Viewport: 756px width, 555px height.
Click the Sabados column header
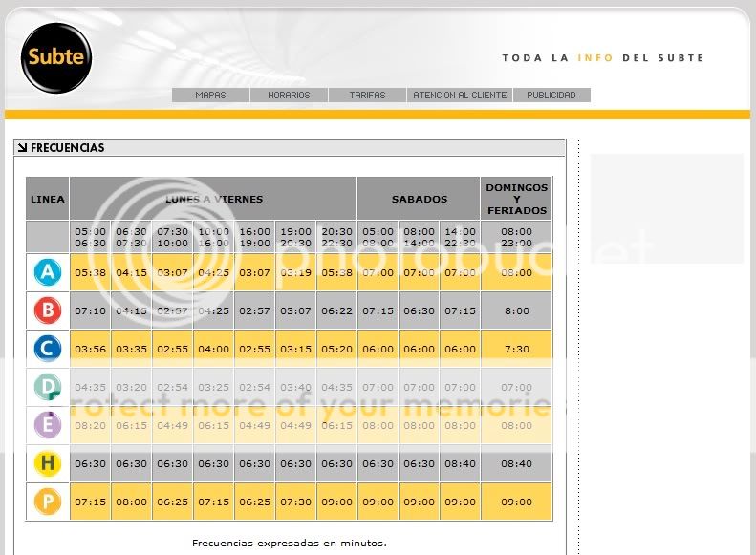[419, 199]
